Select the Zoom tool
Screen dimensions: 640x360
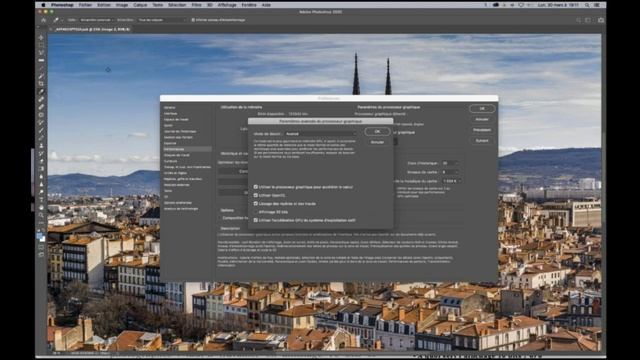[x=41, y=216]
